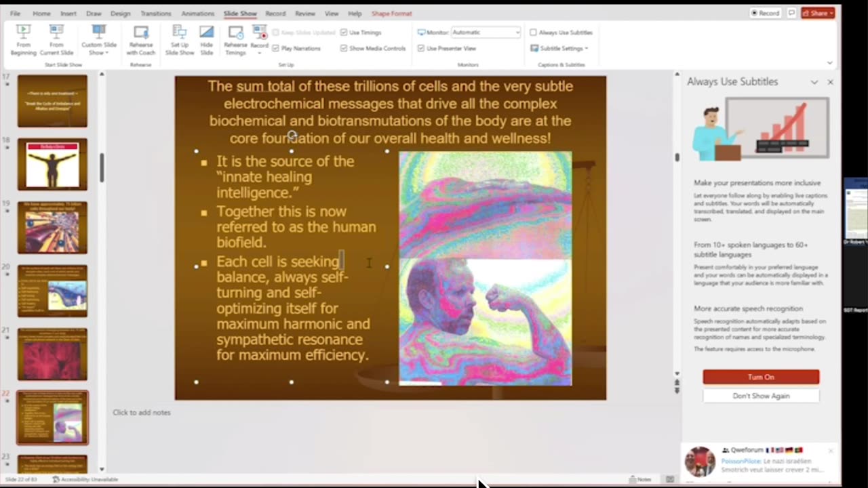This screenshot has width=868, height=488.
Task: Open Custom Slide Show dropdown
Action: [x=99, y=40]
